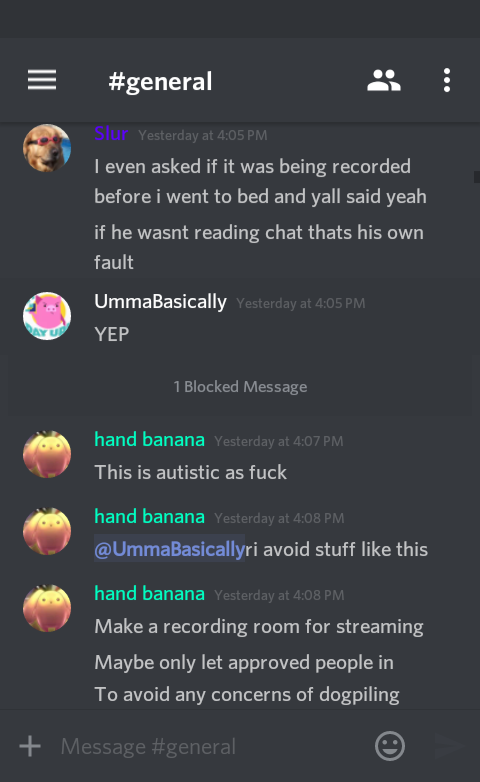Expand the 1 Blocked Message row
480x782 pixels.
tap(240, 387)
